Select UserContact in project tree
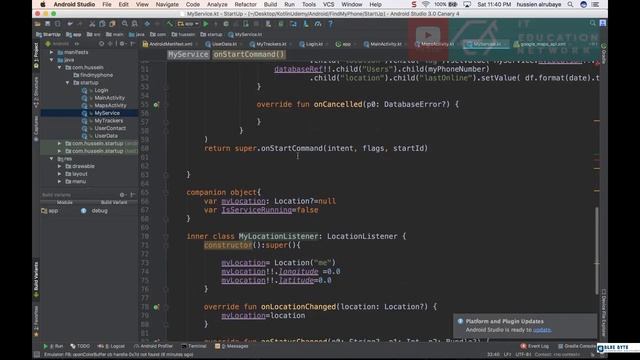The image size is (640, 360). pos(110,128)
